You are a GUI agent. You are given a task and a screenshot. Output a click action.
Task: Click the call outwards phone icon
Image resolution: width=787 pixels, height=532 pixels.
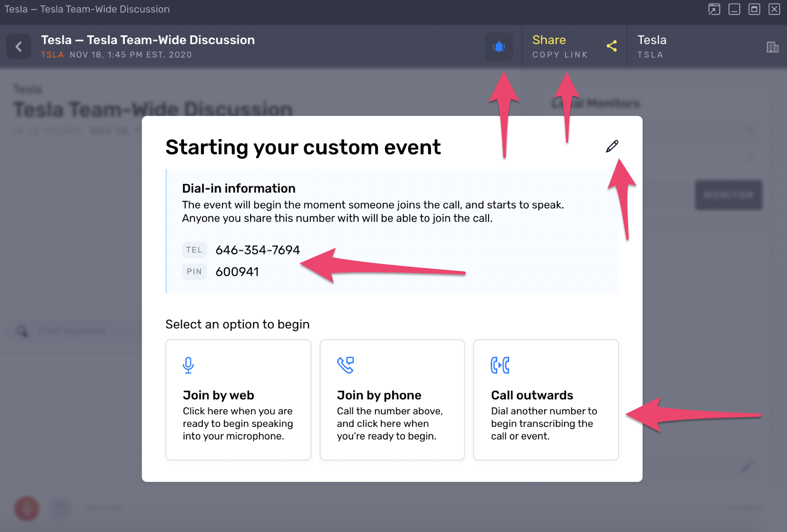point(500,365)
